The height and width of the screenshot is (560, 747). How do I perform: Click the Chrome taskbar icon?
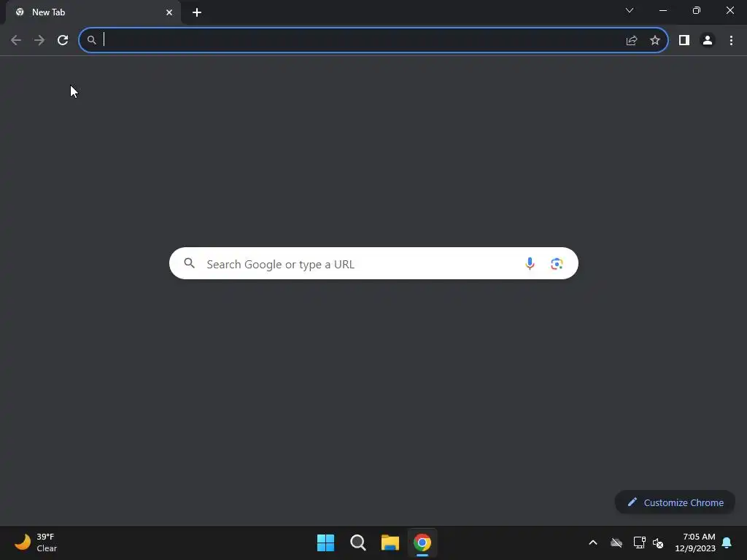point(422,542)
